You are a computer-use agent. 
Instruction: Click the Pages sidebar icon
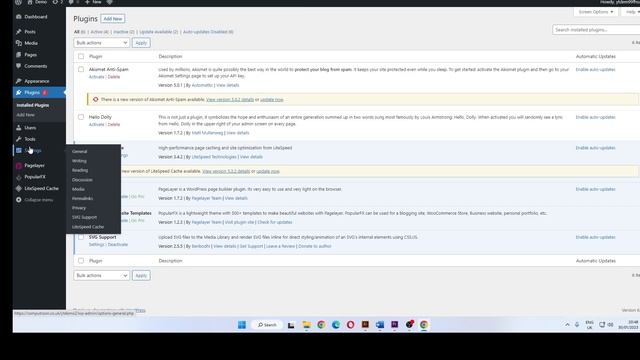point(18,54)
